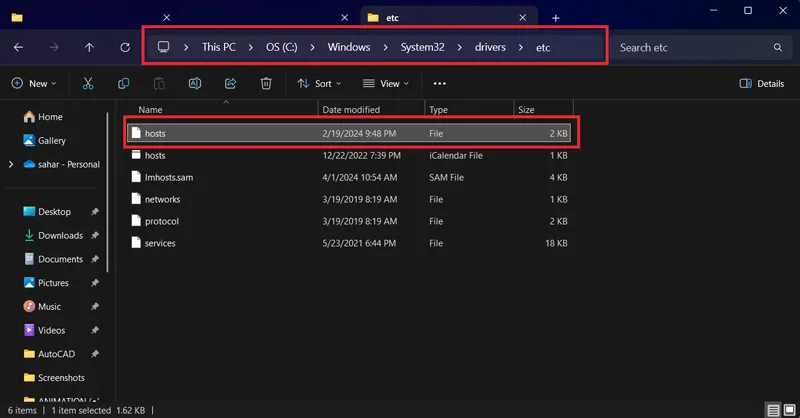Click the Rename icon in toolbar
Viewport: 800px width, 418px height.
pos(195,84)
